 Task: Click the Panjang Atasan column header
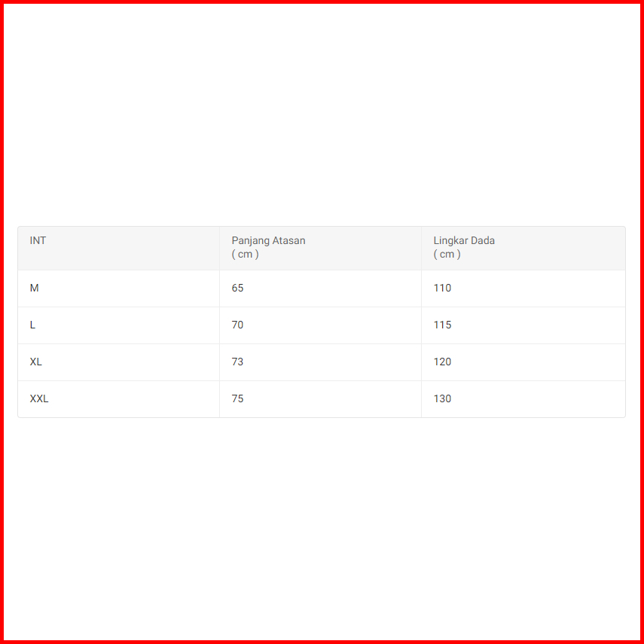coord(268,241)
